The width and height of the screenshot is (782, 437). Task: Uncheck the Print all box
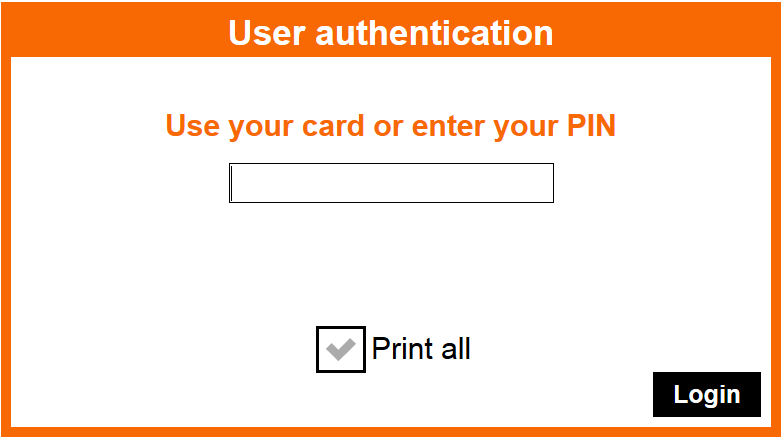click(x=341, y=349)
